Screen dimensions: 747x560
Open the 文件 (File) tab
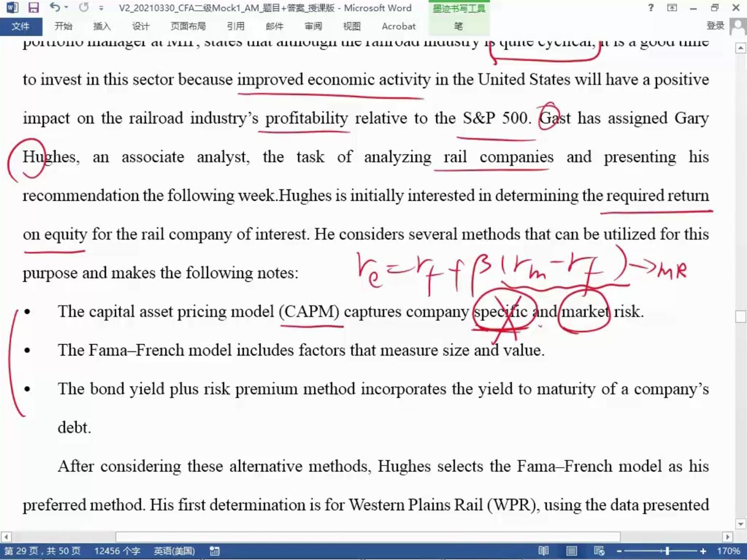(20, 26)
